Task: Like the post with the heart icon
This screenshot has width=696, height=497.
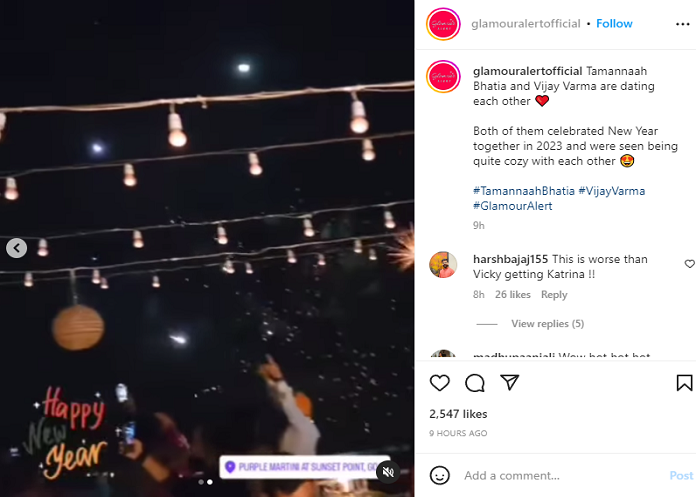Action: coord(439,382)
